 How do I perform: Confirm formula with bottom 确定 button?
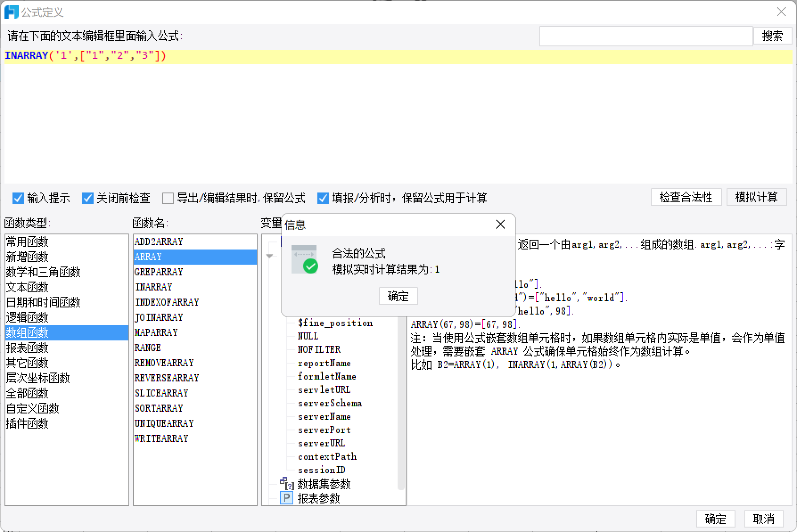715,519
